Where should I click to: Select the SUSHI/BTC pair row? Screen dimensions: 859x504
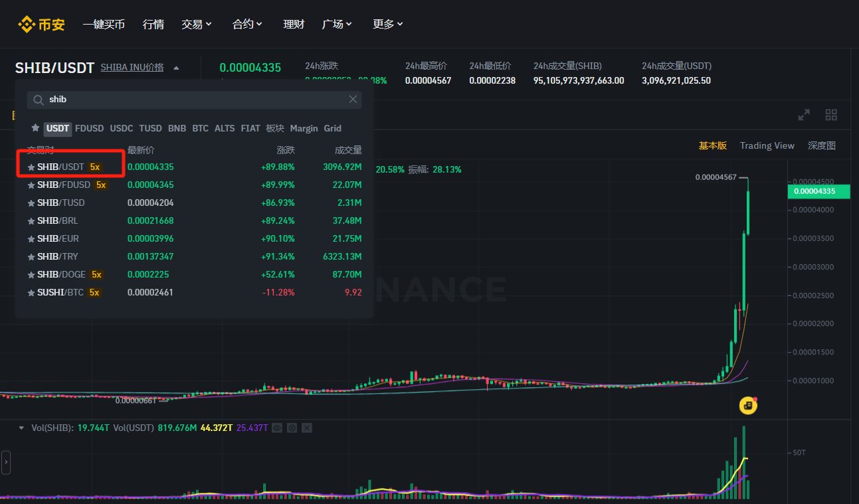coord(194,293)
